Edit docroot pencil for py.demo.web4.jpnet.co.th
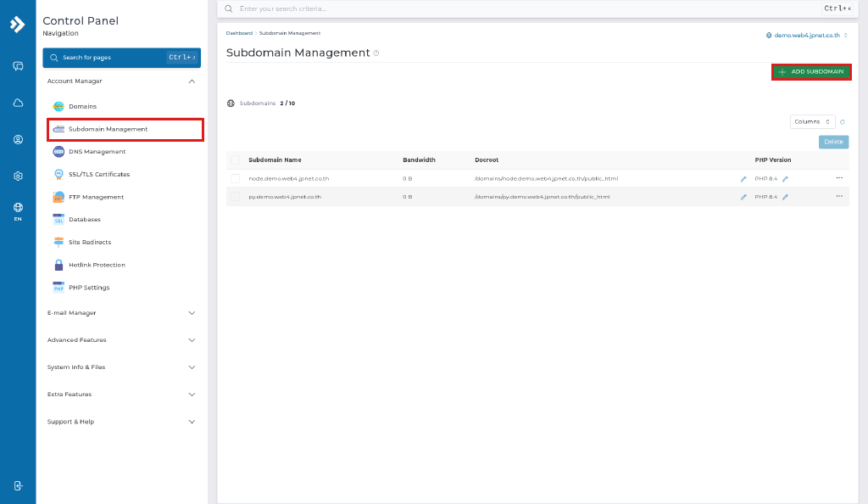Screen dimensions: 868x504 tap(743, 197)
